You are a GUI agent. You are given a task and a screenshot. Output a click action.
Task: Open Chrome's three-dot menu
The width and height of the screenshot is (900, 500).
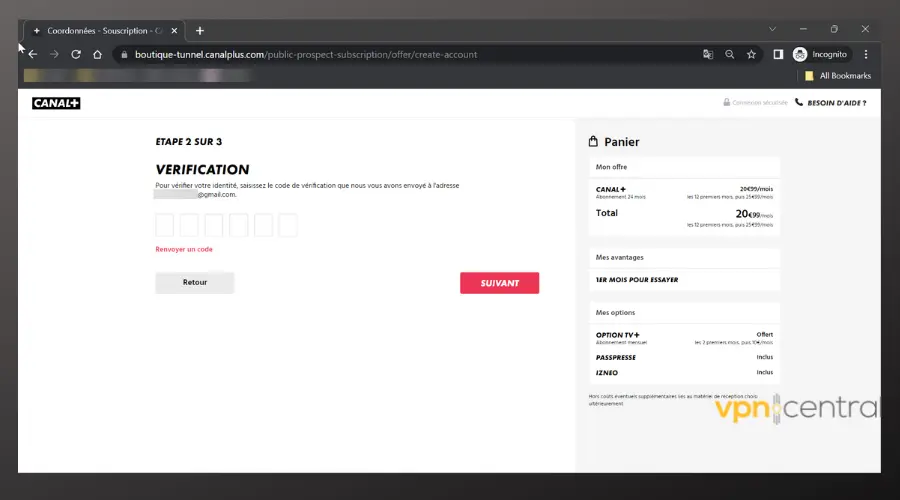[866, 54]
